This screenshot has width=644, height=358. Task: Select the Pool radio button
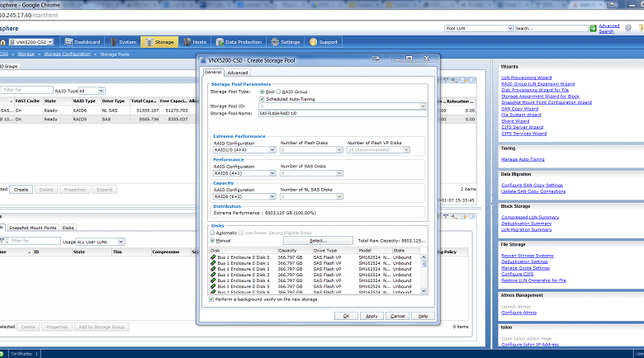[262, 92]
